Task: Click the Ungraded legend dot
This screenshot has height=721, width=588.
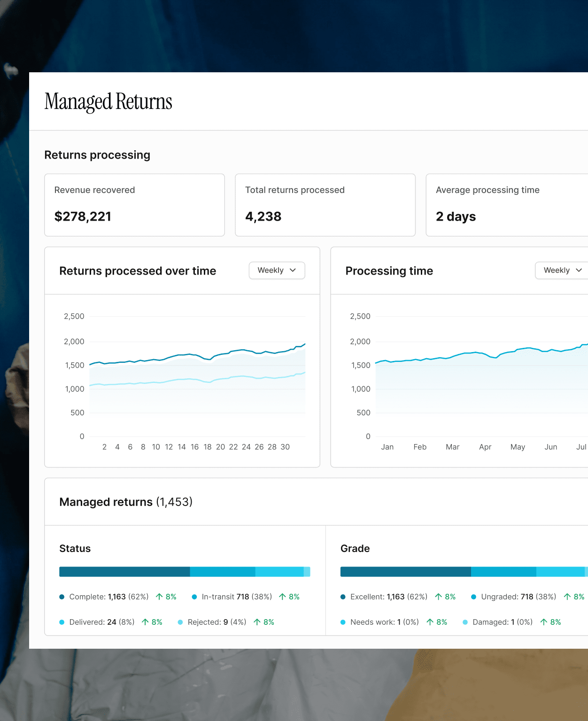Action: (473, 597)
